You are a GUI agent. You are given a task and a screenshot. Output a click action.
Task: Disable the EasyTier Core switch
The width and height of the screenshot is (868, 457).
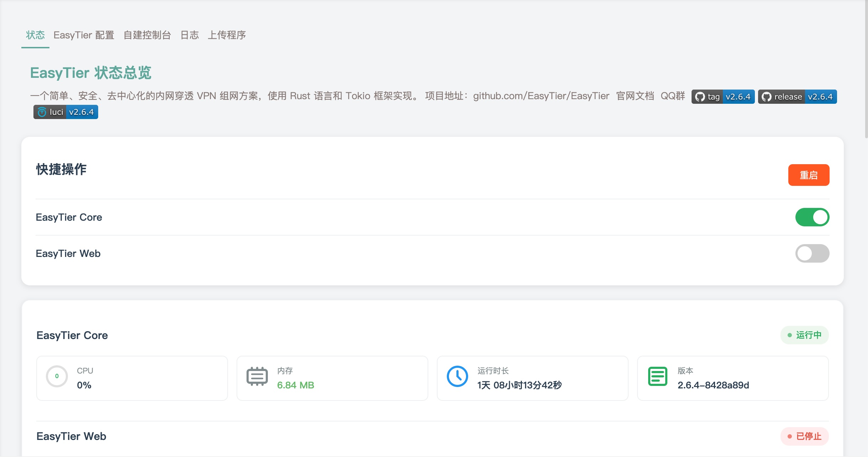point(812,217)
